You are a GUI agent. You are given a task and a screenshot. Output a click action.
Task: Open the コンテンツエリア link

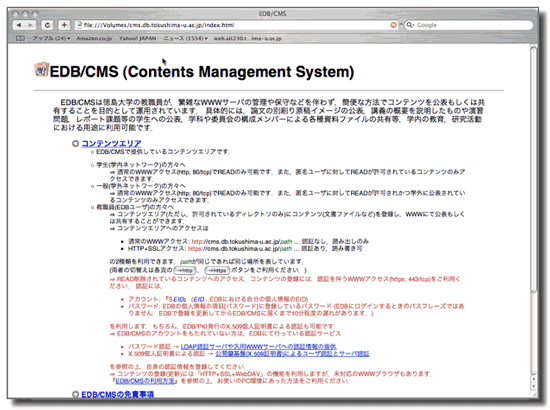tap(112, 143)
